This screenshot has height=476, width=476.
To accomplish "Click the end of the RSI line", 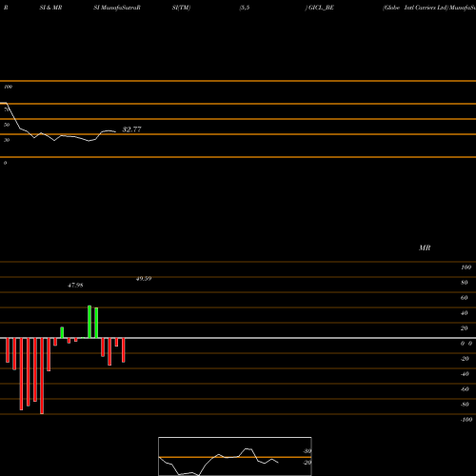I will (115, 131).
